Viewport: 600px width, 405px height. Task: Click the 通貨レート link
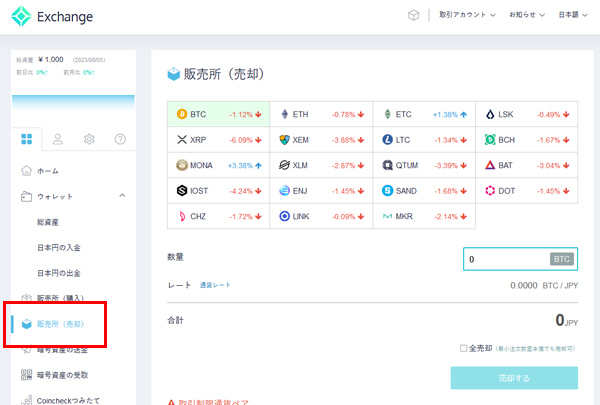(x=215, y=285)
